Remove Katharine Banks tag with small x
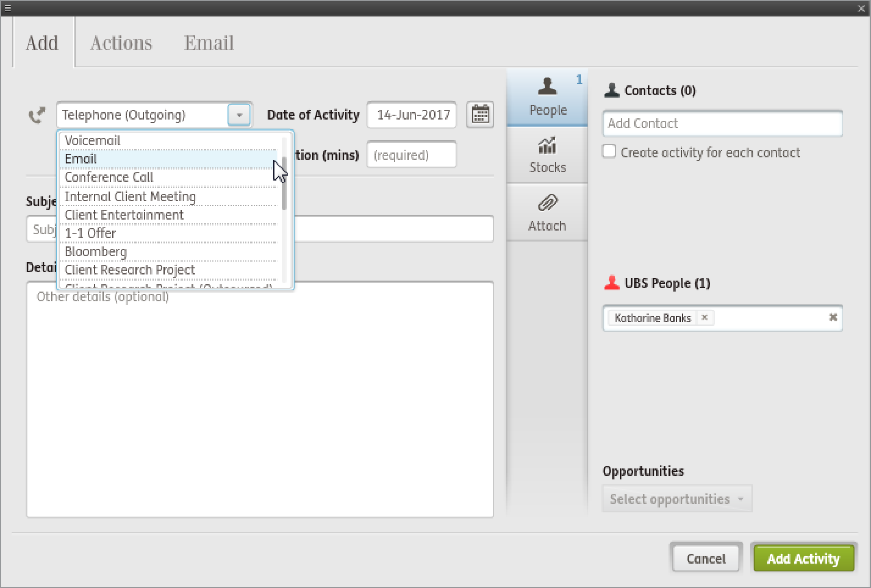This screenshot has width=871, height=588. 705,317
